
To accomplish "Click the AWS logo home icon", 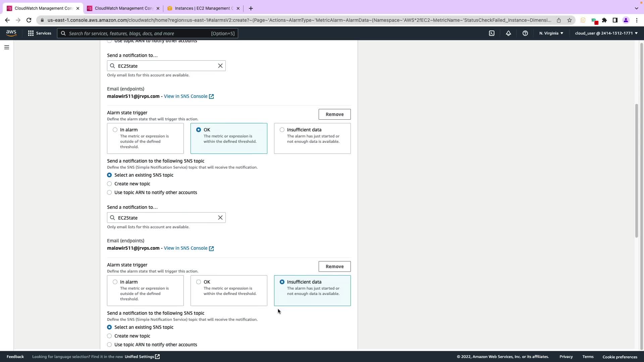I will click(x=11, y=33).
